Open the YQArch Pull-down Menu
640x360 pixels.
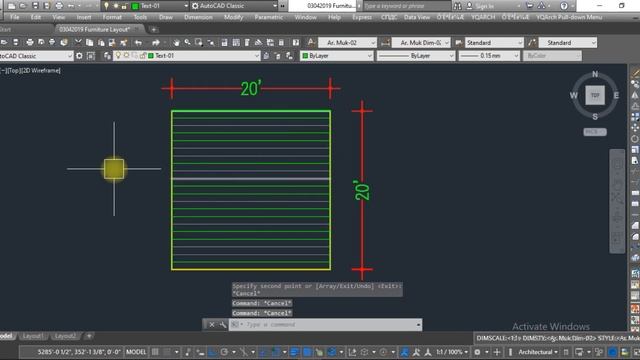[569, 17]
